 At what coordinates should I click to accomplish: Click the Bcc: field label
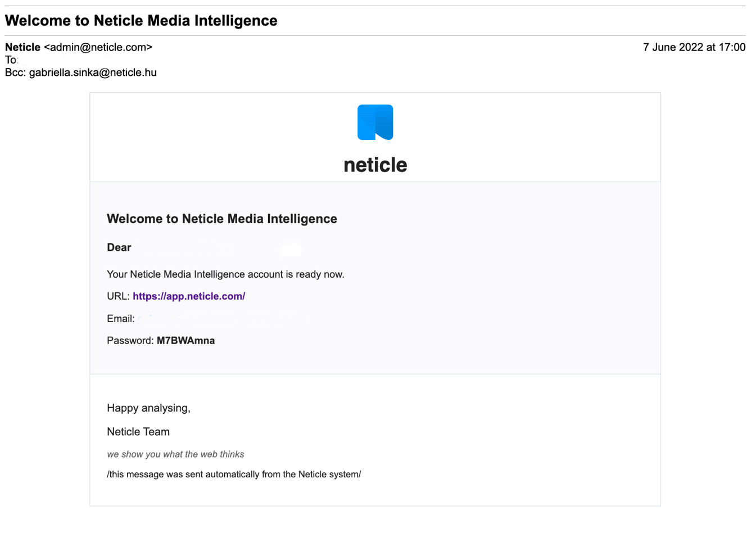click(x=15, y=72)
